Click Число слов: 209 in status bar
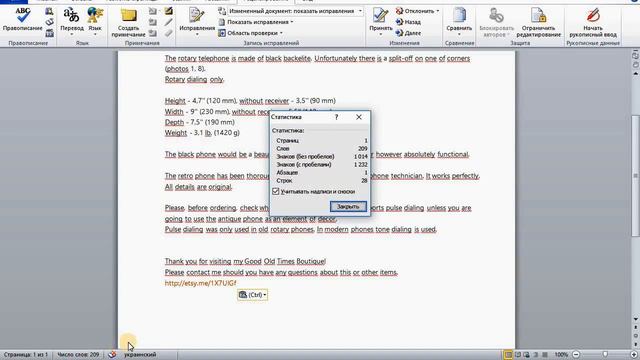This screenshot has width=640, height=360. [78, 355]
